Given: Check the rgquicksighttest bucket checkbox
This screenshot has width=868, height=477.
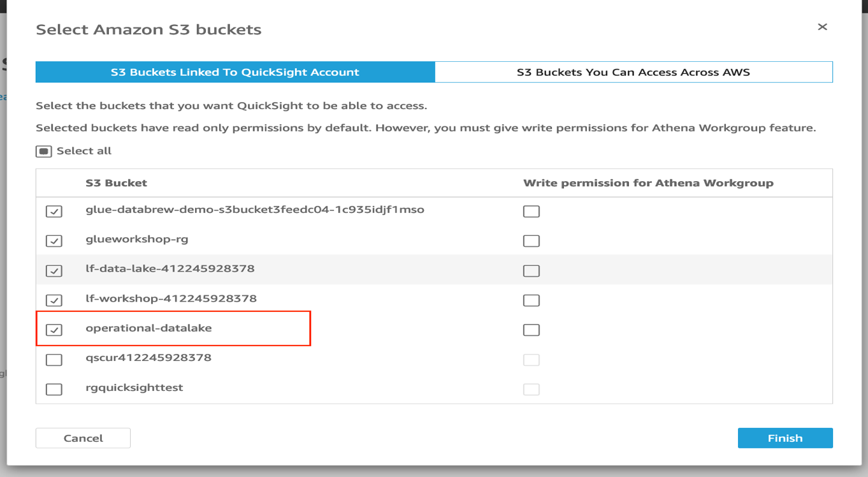Looking at the screenshot, I should [x=54, y=389].
